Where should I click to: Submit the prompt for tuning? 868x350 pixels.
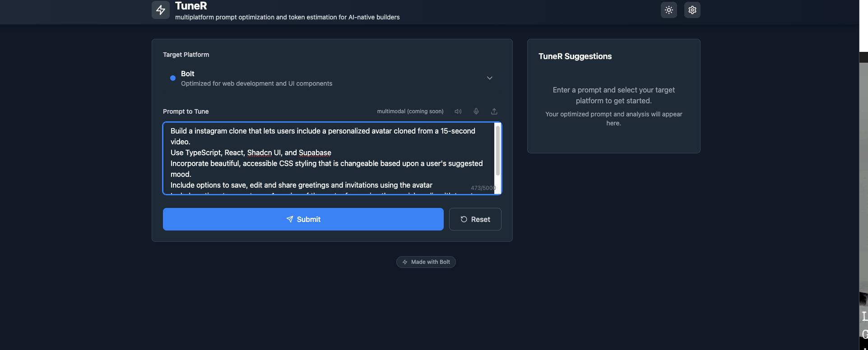pyautogui.click(x=303, y=219)
